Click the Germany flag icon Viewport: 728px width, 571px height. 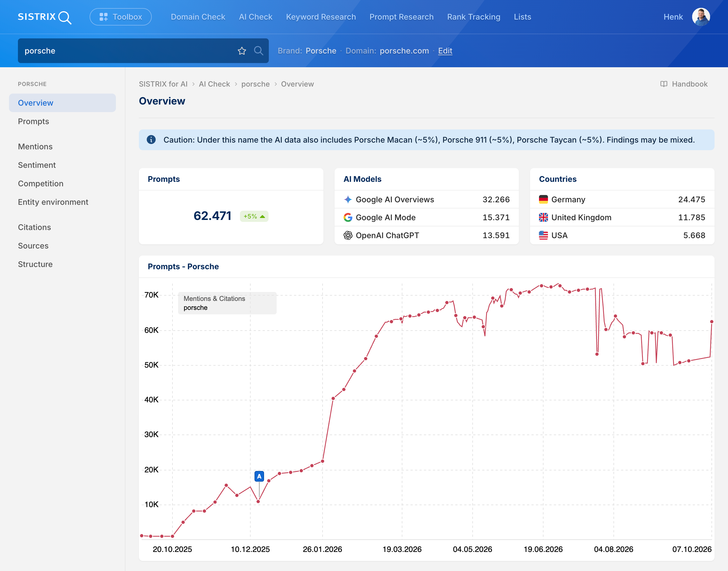(543, 199)
